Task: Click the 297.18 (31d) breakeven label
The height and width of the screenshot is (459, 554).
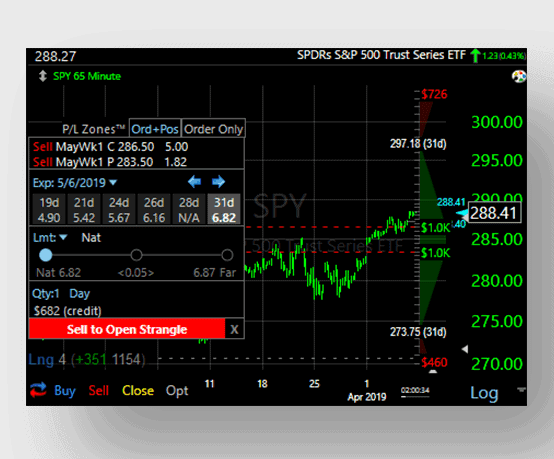Action: coord(418,144)
